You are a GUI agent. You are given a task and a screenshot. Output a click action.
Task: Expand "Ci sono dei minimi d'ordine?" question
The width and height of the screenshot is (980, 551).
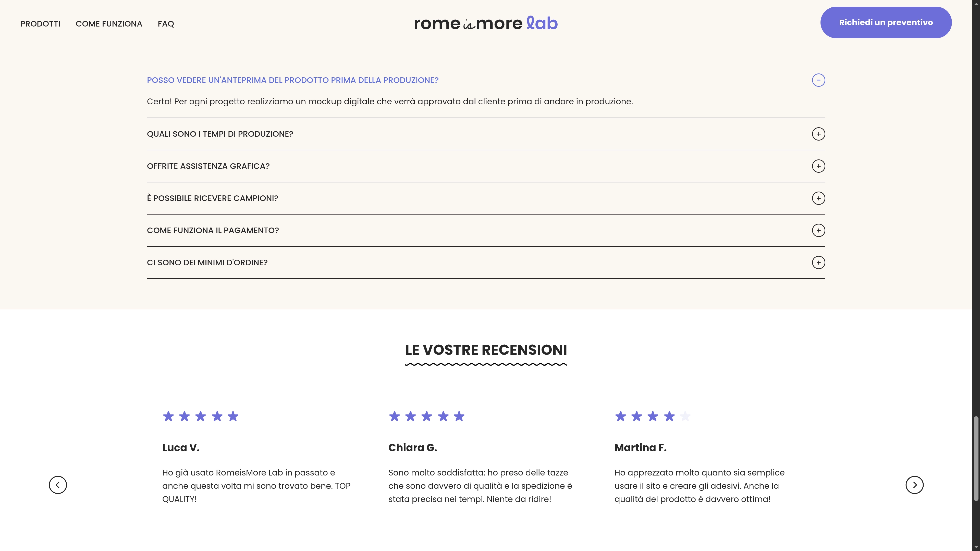tap(207, 262)
